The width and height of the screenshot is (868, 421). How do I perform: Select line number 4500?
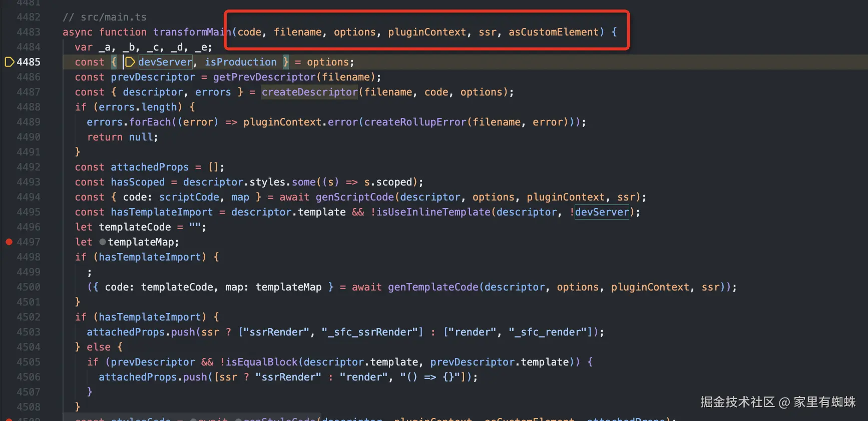coord(29,287)
